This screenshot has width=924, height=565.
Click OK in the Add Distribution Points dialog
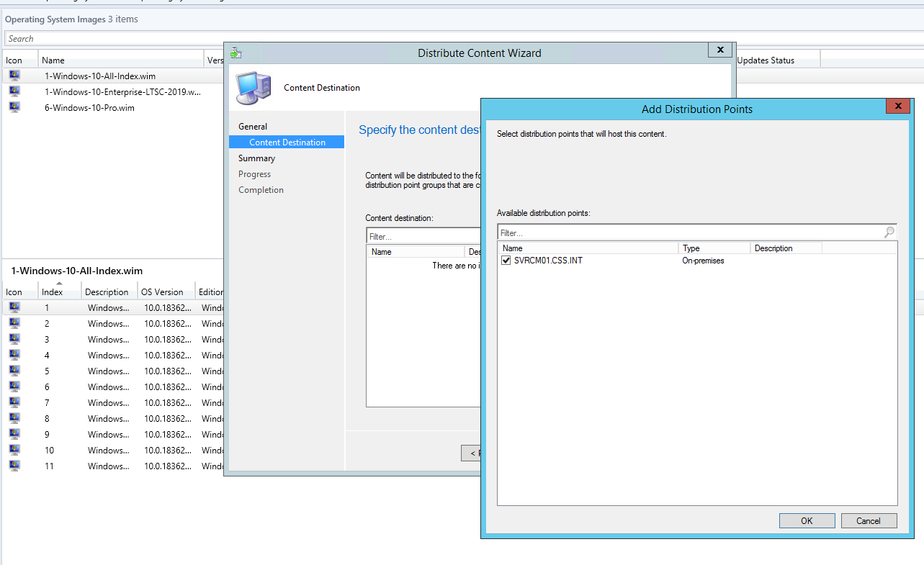[807, 520]
